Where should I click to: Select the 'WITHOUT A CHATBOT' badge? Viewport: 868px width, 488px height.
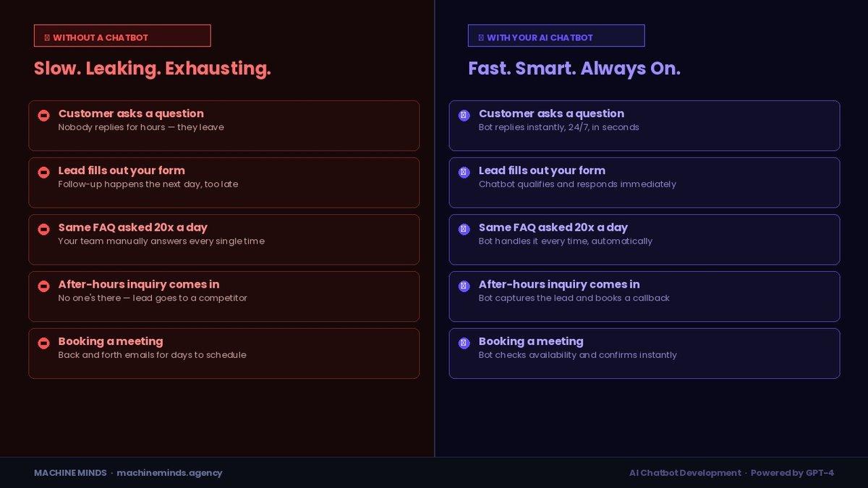[x=122, y=36]
